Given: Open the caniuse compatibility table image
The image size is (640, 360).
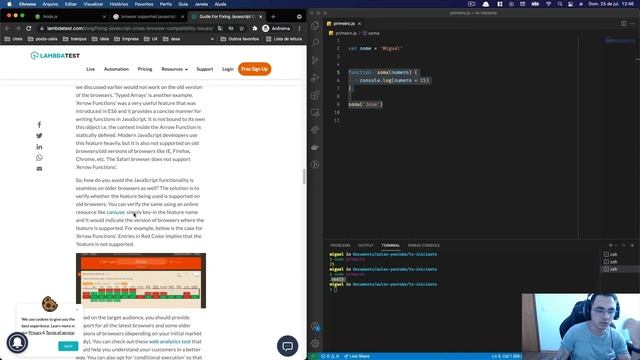Looking at the screenshot, I should click(x=141, y=281).
